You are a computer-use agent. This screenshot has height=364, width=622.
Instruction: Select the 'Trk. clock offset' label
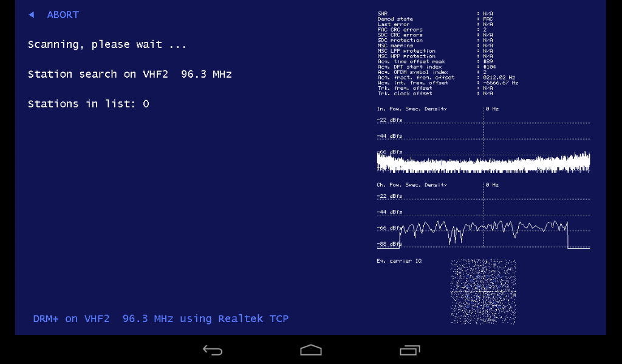pos(405,93)
